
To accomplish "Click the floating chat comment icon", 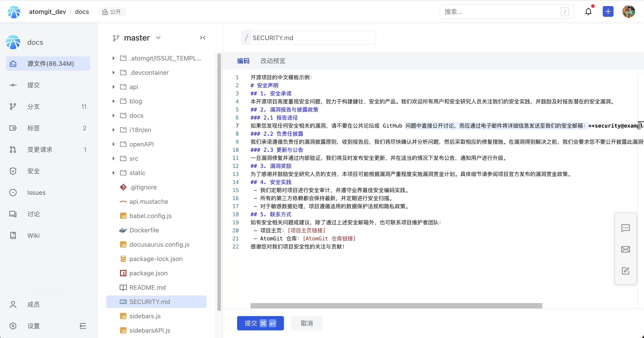I will [625, 228].
